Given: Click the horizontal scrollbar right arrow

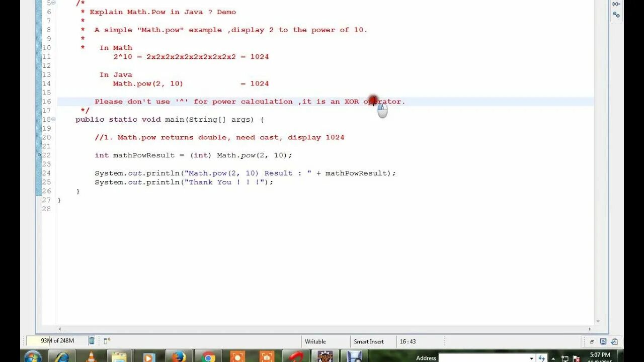Looking at the screenshot, I should (x=590, y=329).
